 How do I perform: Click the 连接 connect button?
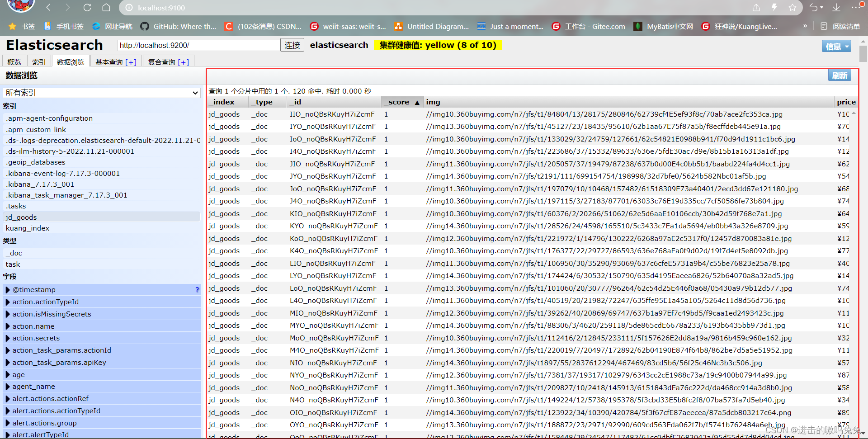[x=292, y=45]
